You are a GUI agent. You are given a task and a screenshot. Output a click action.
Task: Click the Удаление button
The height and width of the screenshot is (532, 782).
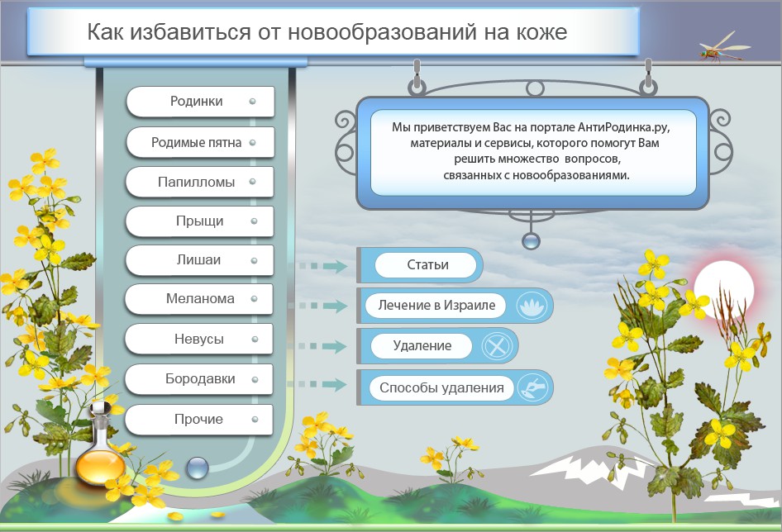tap(422, 345)
